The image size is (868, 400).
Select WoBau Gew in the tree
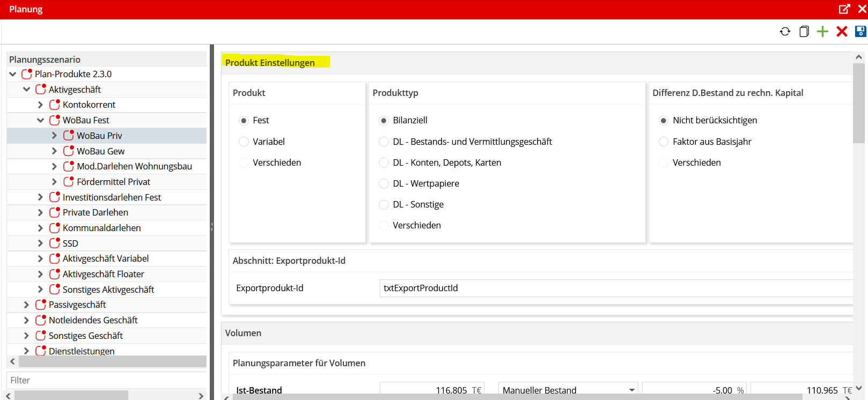click(x=100, y=151)
